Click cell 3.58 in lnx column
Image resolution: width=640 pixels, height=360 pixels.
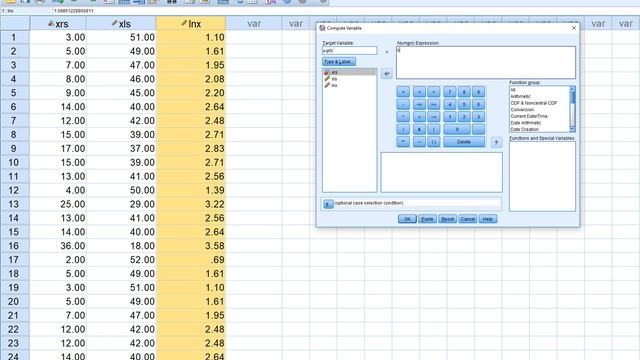pos(191,246)
